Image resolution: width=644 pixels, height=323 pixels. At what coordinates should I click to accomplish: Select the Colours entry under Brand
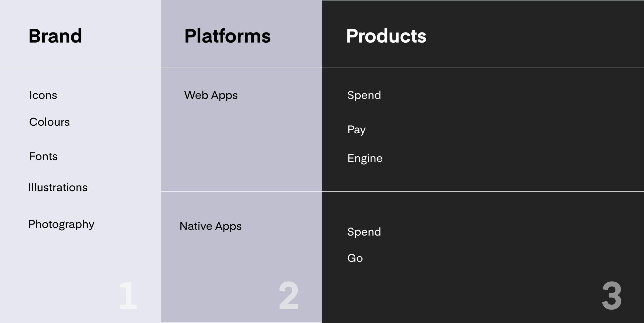coord(49,122)
